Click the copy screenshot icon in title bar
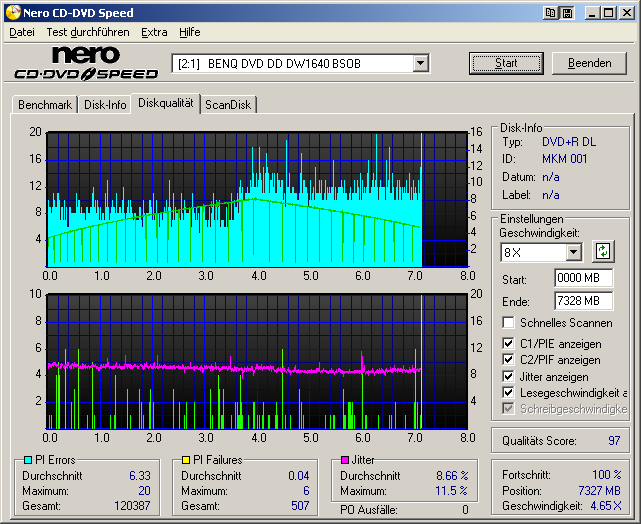641x524 pixels. (x=552, y=13)
